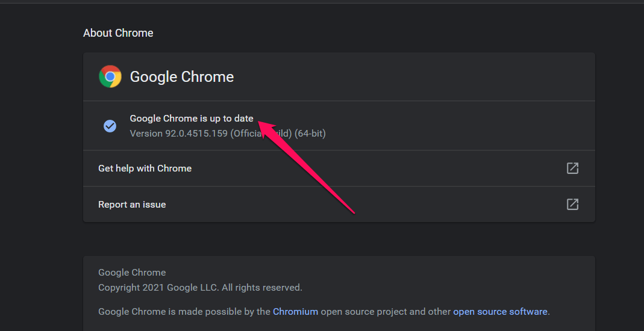Image resolution: width=644 pixels, height=331 pixels.
Task: Click external link icon beside Report an issue
Action: (572, 205)
